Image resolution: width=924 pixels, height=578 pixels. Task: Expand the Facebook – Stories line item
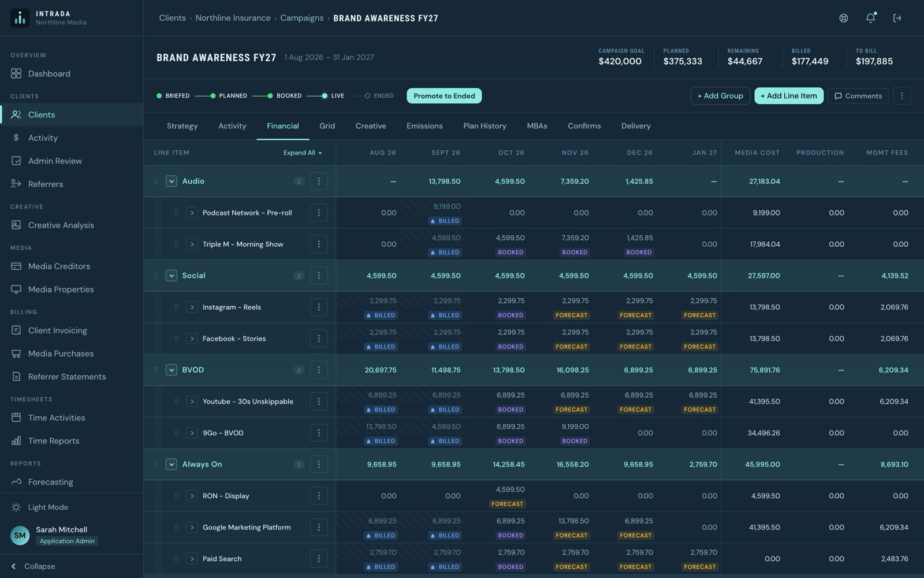(192, 339)
